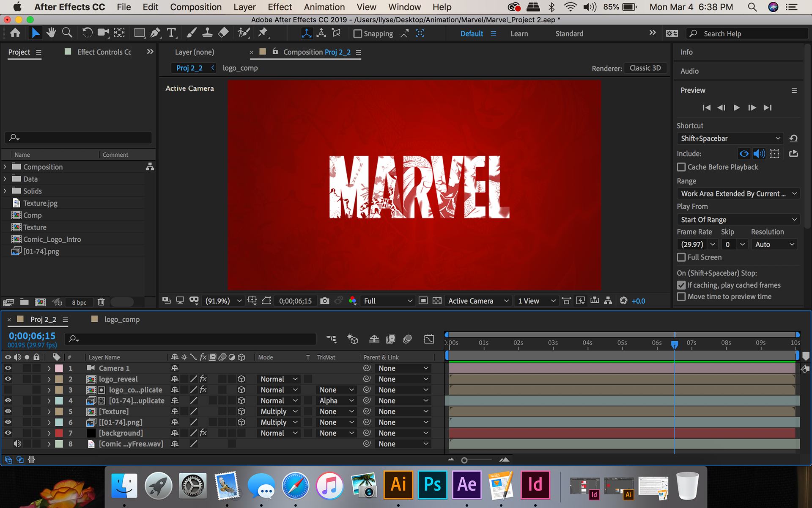Image resolution: width=812 pixels, height=508 pixels.
Task: Change logo_reveal blending Mode dropdown
Action: [x=279, y=379]
